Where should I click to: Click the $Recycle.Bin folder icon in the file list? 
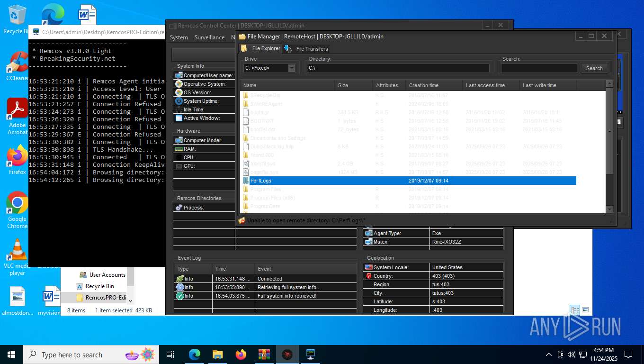246,95
